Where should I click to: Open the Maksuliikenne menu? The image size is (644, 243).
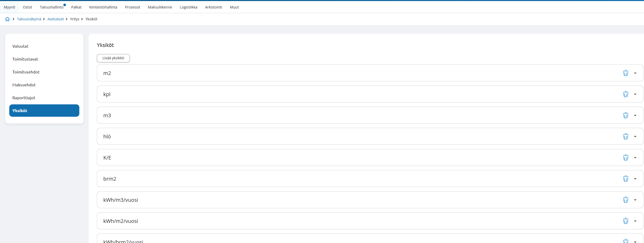[160, 7]
